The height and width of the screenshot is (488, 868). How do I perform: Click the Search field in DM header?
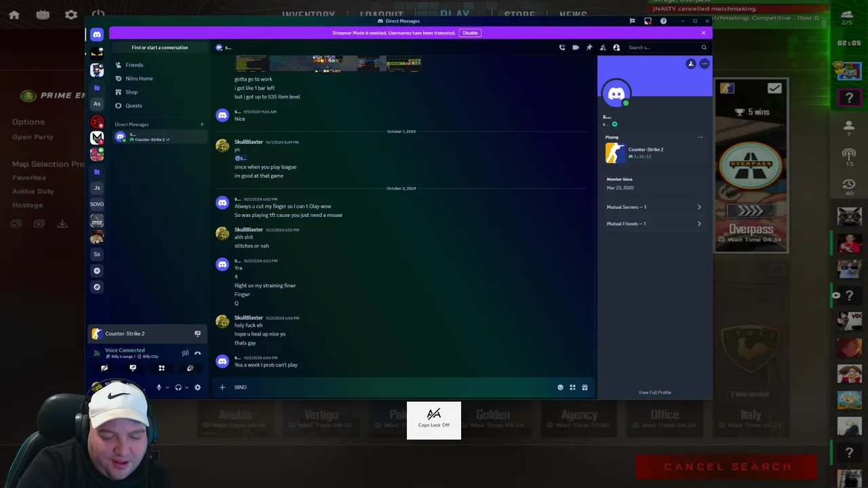[x=667, y=47]
